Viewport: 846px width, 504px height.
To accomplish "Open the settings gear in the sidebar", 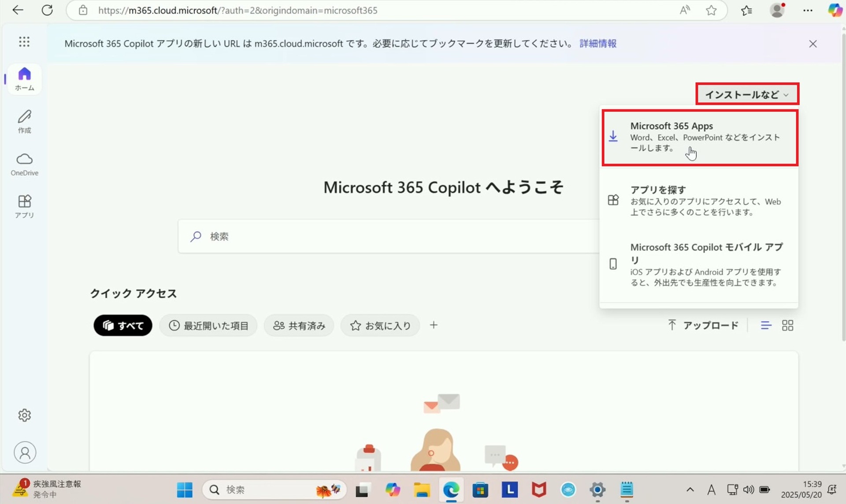I will [25, 415].
